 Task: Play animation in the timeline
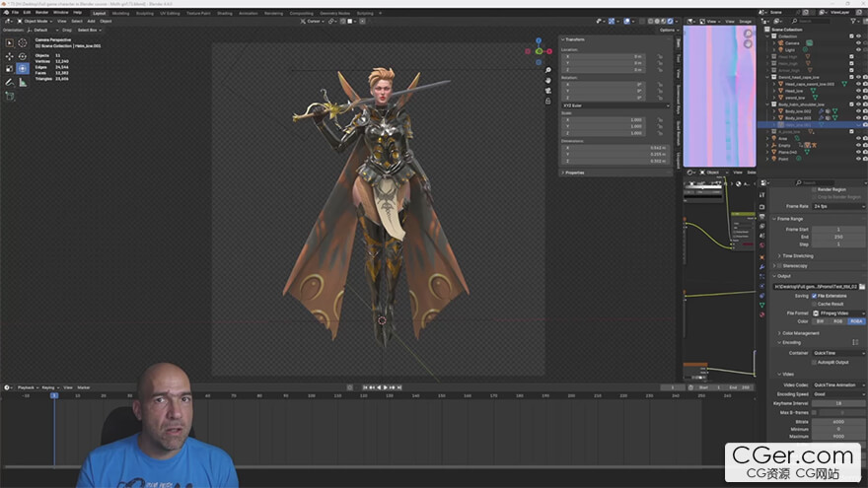pos(386,387)
